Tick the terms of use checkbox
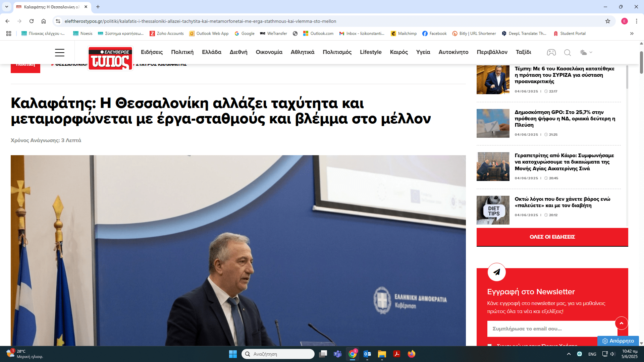 click(x=490, y=345)
